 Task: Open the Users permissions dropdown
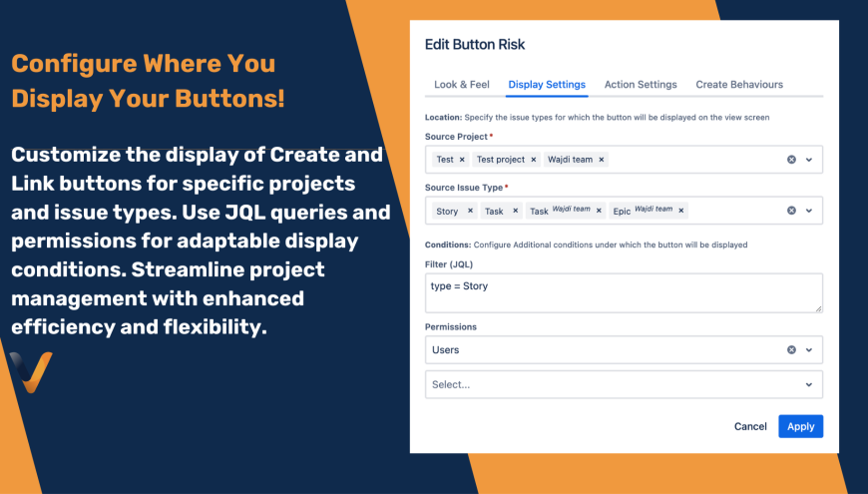click(809, 350)
